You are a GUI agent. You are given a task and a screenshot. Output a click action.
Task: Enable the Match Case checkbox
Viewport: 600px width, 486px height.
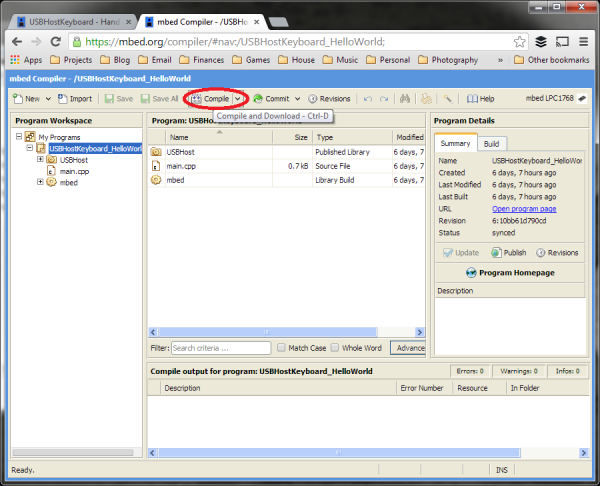[x=281, y=347]
